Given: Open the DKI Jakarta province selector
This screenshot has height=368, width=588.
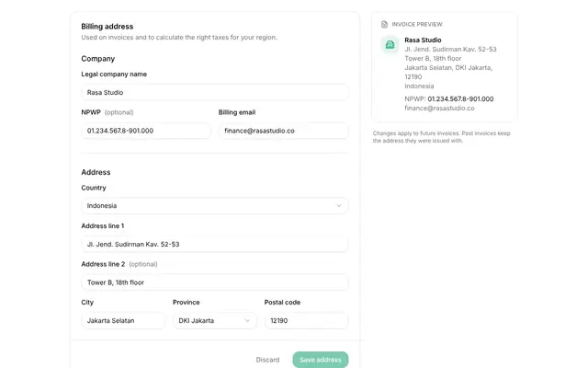Looking at the screenshot, I should click(214, 321).
